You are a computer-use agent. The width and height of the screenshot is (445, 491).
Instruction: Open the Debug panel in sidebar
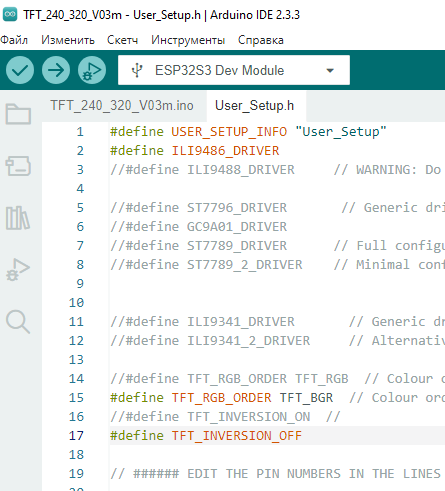[x=18, y=270]
